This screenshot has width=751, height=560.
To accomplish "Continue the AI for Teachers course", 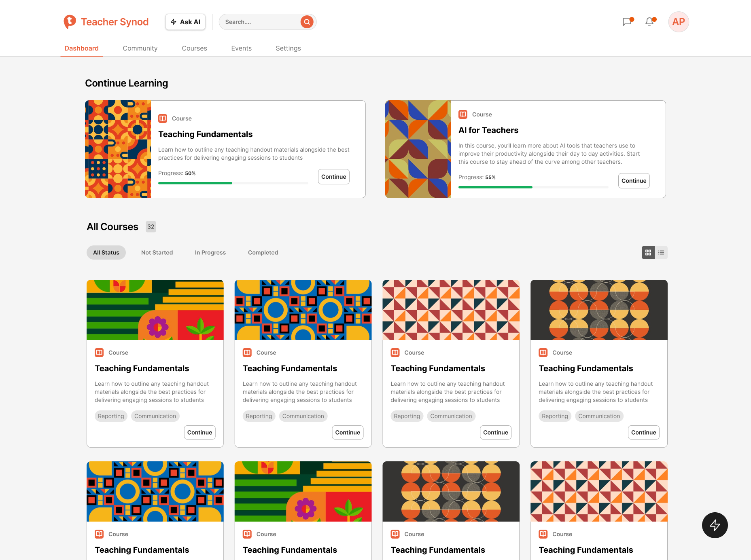I will [634, 181].
